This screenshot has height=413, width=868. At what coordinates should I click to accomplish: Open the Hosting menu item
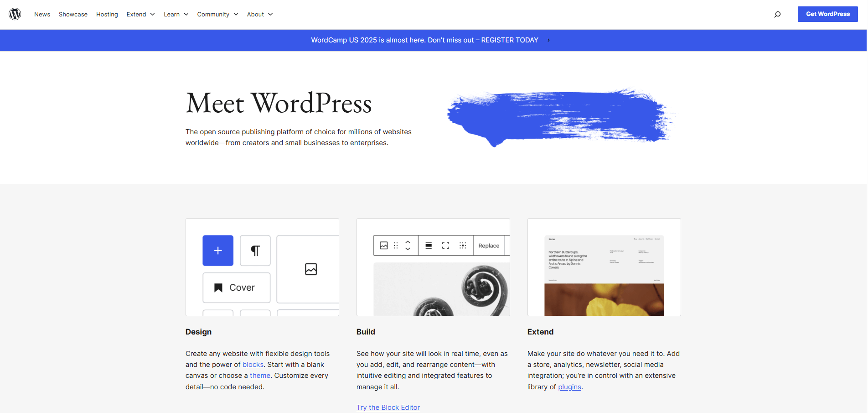[x=107, y=14]
